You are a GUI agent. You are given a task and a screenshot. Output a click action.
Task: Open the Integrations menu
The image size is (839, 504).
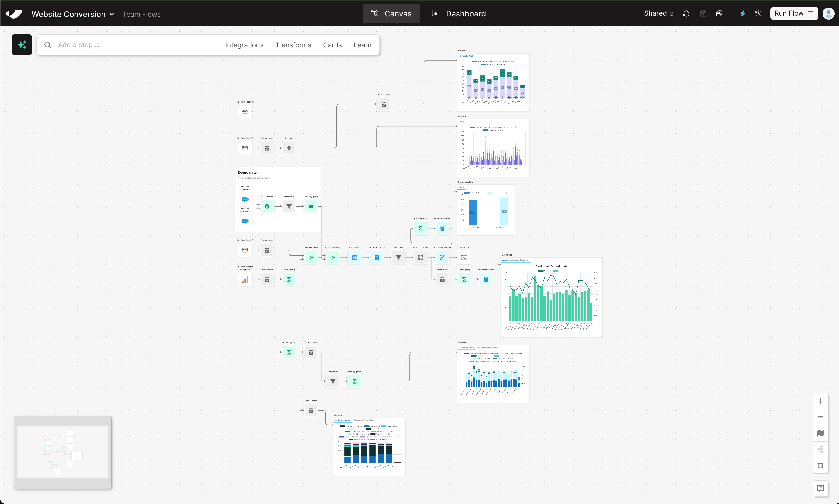pyautogui.click(x=244, y=45)
